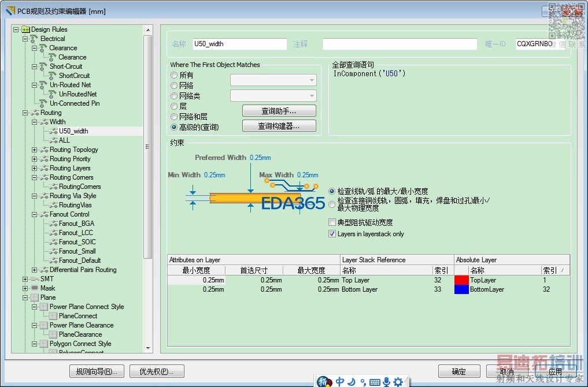Select the Clearance category tree item
This screenshot has width=588, height=387.
pos(63,48)
